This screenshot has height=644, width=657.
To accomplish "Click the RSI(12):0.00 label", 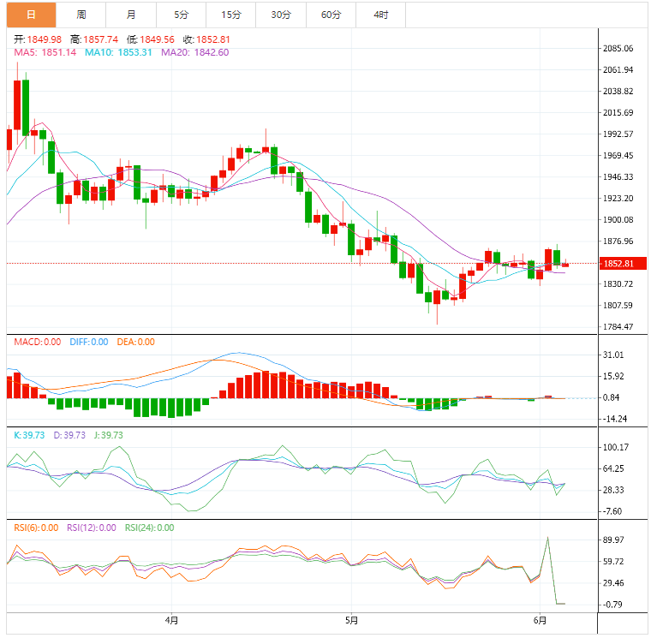I will tap(92, 528).
